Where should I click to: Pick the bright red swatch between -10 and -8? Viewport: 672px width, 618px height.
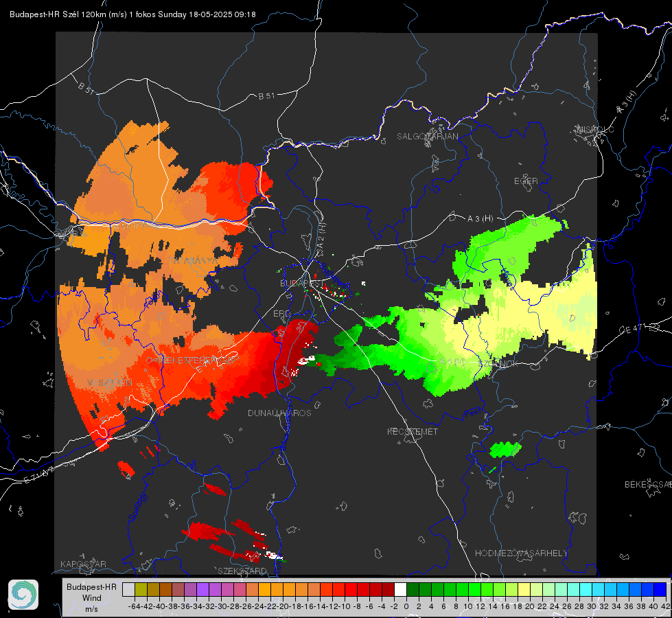click(351, 589)
